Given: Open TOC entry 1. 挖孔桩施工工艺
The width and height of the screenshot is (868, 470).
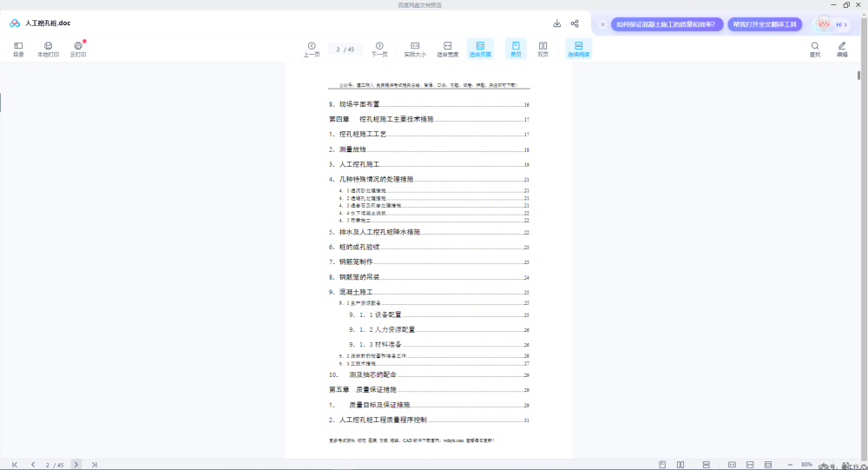Looking at the screenshot, I should pyautogui.click(x=429, y=134).
